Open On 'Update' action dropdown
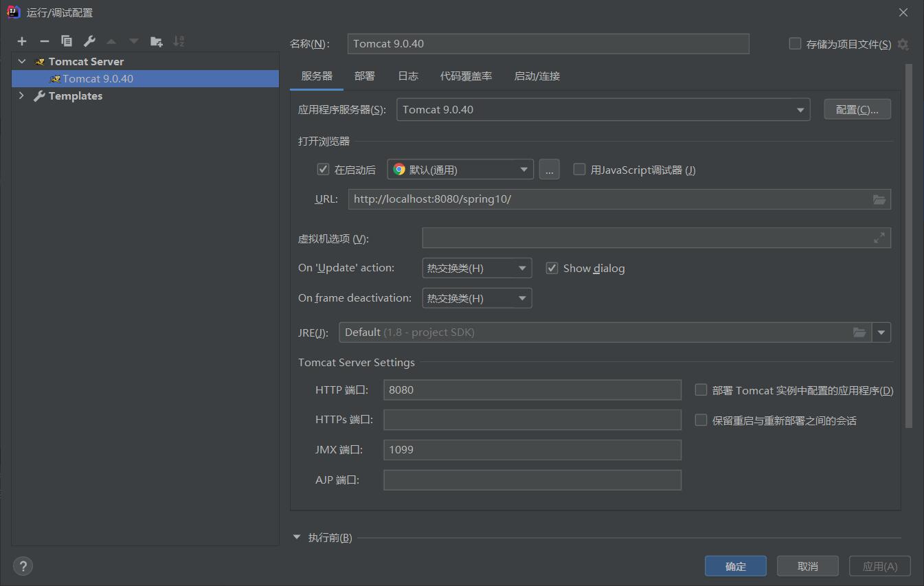The image size is (924, 586). click(x=477, y=268)
